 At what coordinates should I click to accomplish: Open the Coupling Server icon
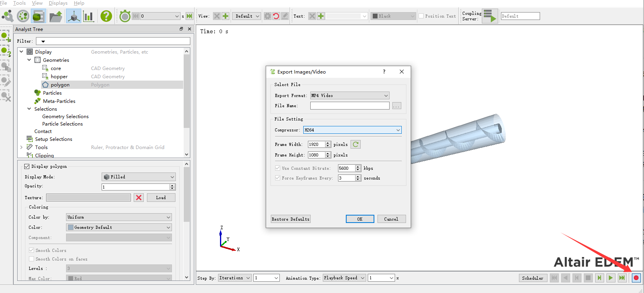pos(490,16)
